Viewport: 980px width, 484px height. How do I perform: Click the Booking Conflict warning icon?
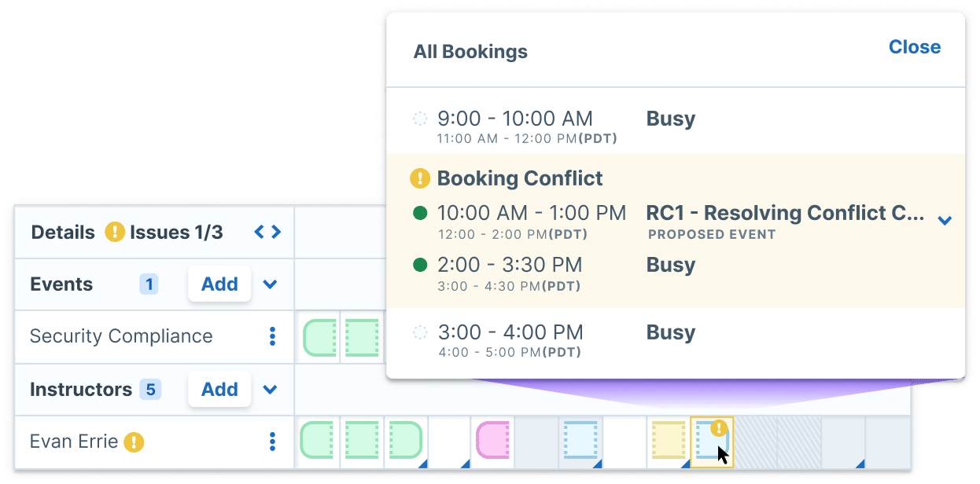pyautogui.click(x=419, y=178)
